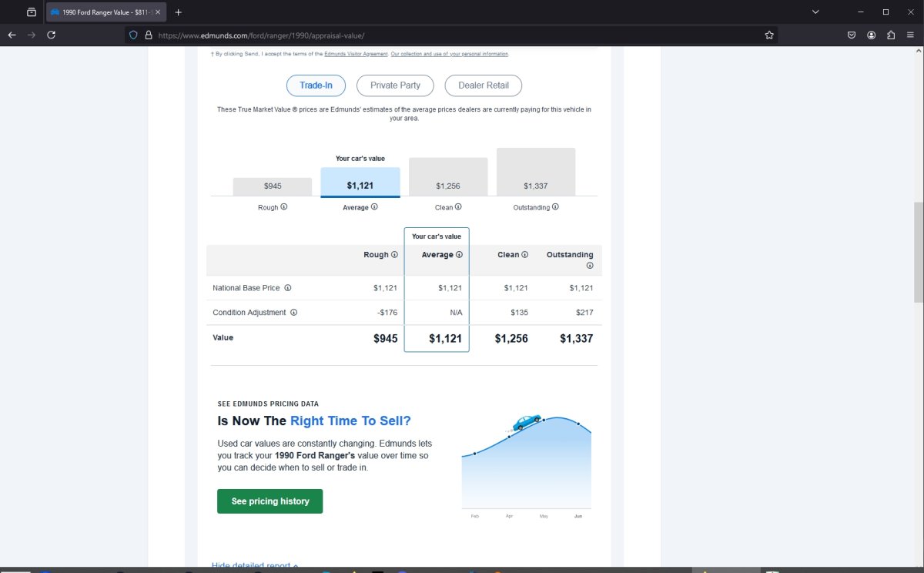Click the bold $1,256 Clean value total
The height and width of the screenshot is (573, 924).
click(511, 338)
